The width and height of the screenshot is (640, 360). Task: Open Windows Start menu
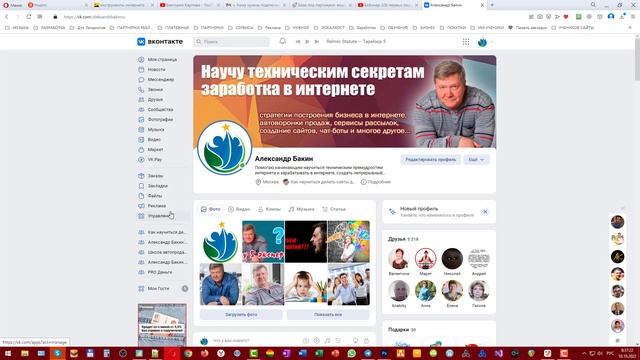click(x=8, y=353)
